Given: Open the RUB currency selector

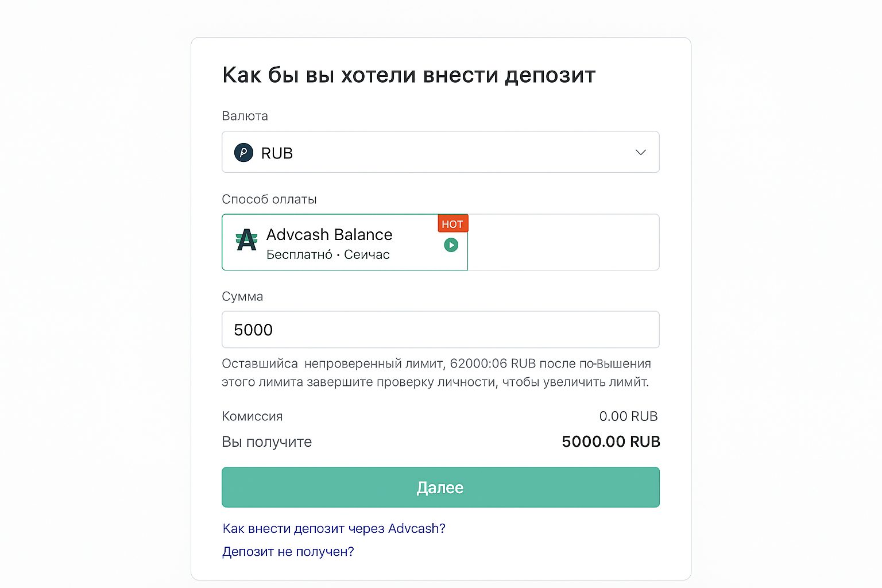Looking at the screenshot, I should pos(440,152).
